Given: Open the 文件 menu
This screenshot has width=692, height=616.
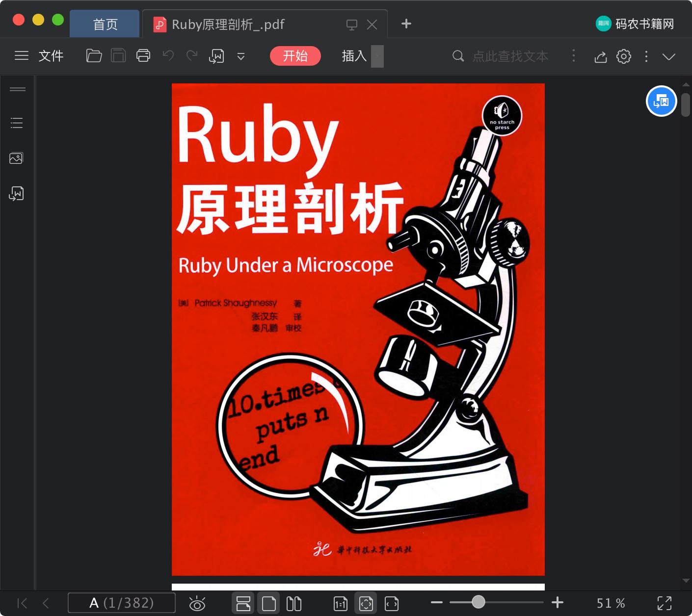Looking at the screenshot, I should [51, 56].
